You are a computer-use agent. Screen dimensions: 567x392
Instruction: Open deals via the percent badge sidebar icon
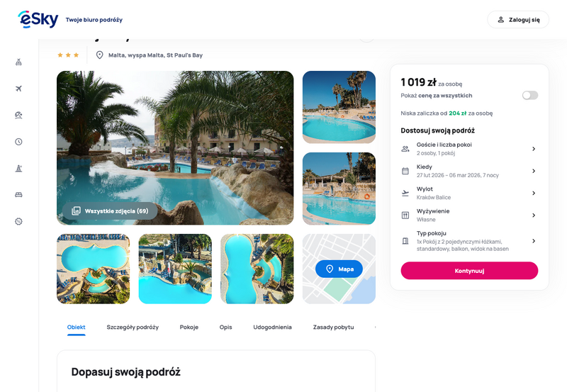coord(19,221)
